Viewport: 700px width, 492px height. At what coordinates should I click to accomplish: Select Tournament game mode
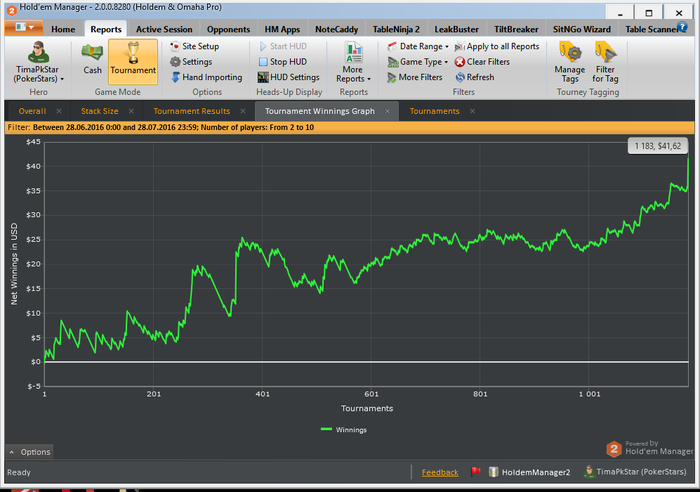133,61
